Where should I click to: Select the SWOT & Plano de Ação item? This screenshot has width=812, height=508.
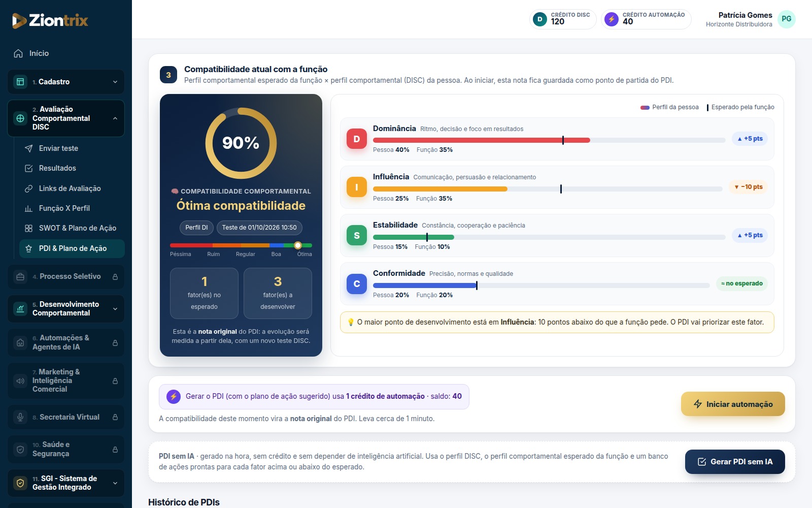coord(72,228)
